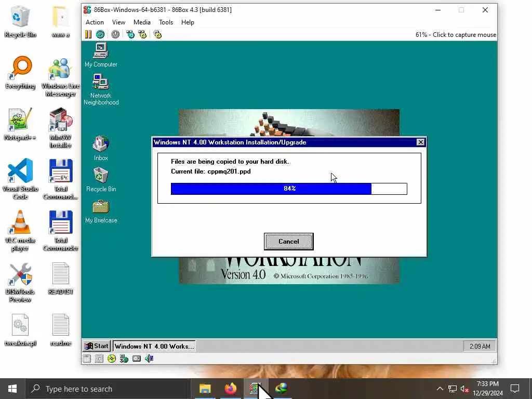This screenshot has width=532, height=399.
Task: Click the muted volume tray icon
Action: [x=464, y=389]
